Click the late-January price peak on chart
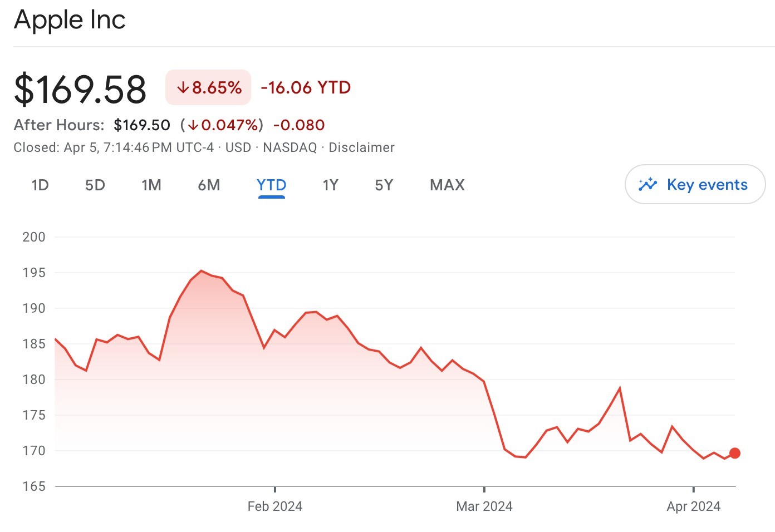775x532 pixels. [201, 271]
